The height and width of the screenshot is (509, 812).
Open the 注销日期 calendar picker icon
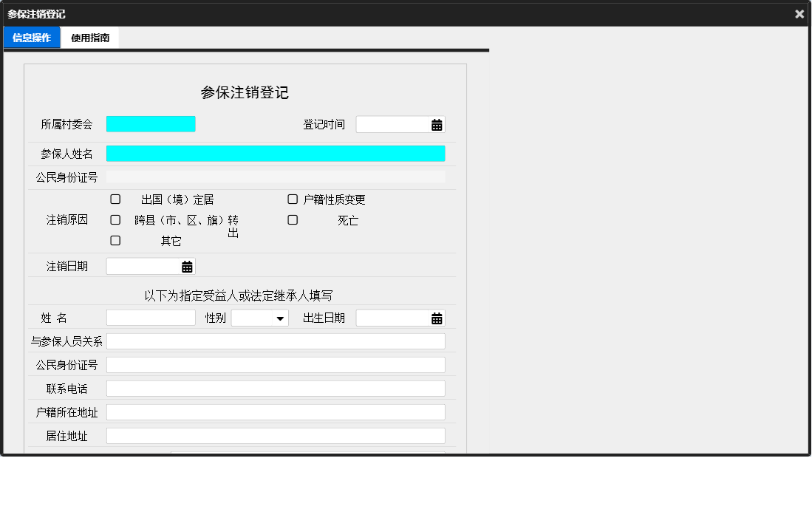(188, 265)
